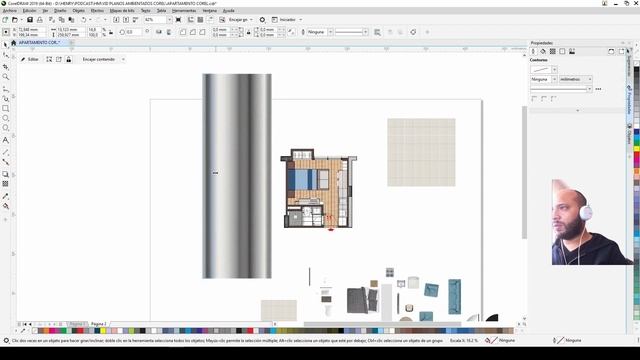The height and width of the screenshot is (360, 640).
Task: Select the Freehand curve tool
Action: (5, 89)
